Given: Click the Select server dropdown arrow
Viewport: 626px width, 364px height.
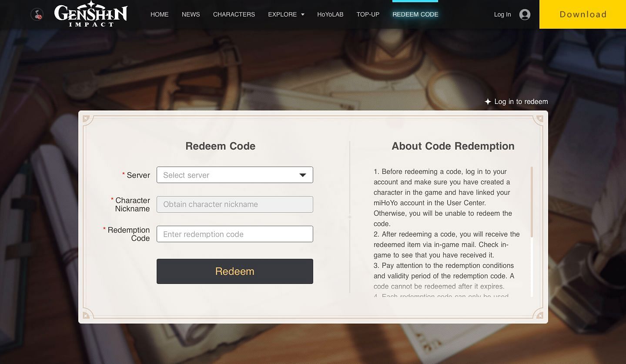Looking at the screenshot, I should coord(303,175).
